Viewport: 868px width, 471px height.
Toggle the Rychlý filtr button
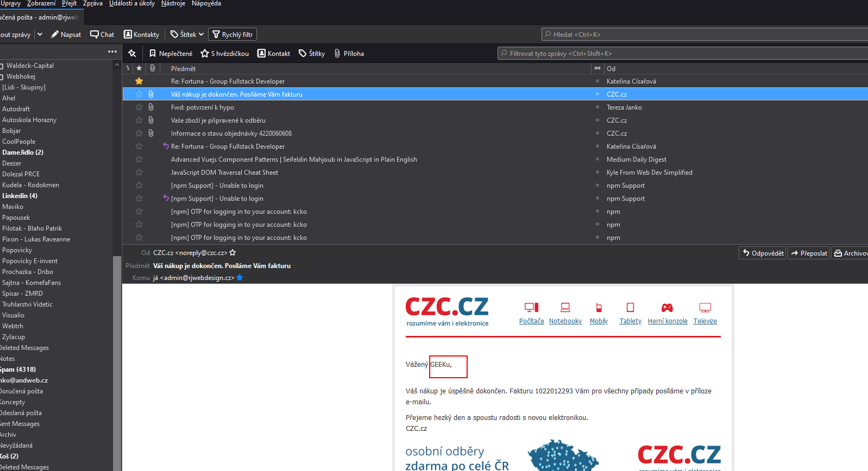pos(232,34)
